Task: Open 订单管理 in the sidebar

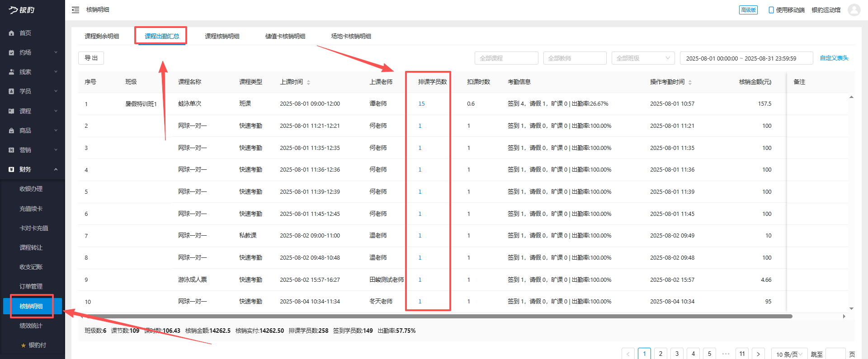Action: (31, 286)
